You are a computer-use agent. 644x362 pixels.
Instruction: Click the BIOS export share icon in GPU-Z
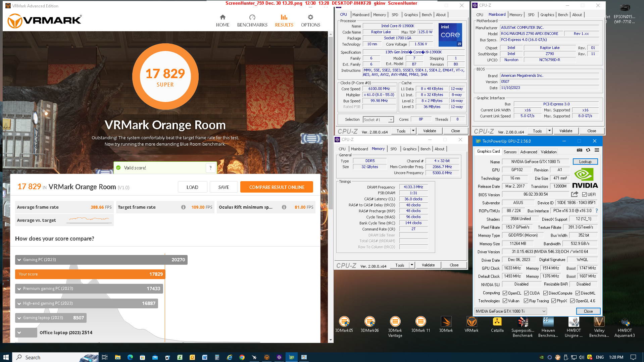point(575,194)
